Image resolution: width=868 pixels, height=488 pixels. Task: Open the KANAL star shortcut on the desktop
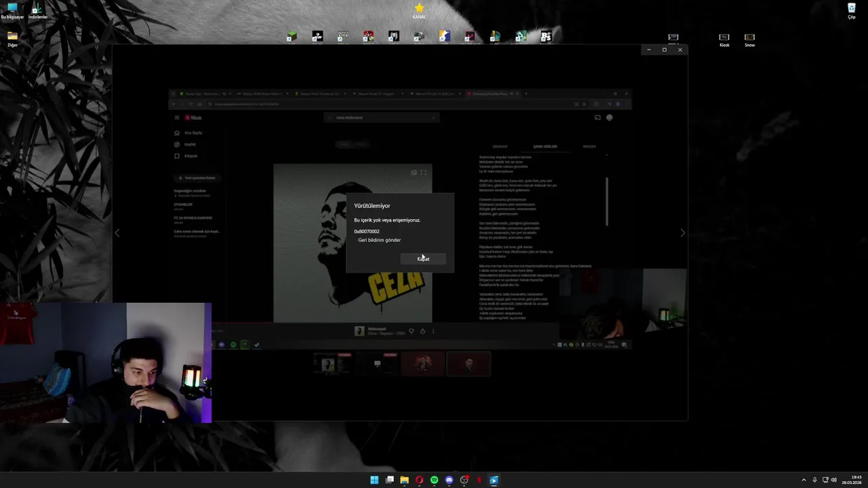tap(419, 11)
